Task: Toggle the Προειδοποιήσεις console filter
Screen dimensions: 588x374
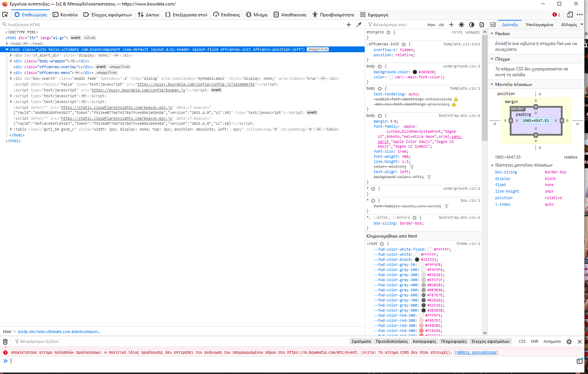Action: [392, 341]
